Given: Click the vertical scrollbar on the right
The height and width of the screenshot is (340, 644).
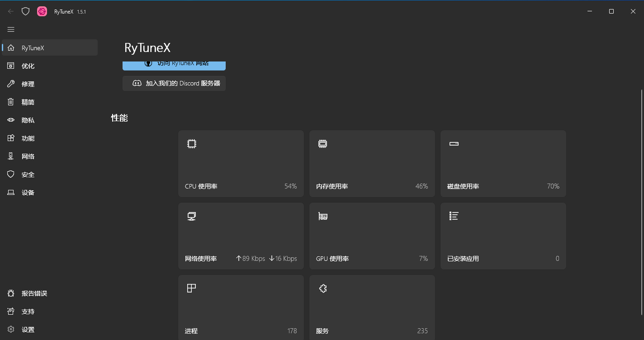Looking at the screenshot, I should coord(642,202).
